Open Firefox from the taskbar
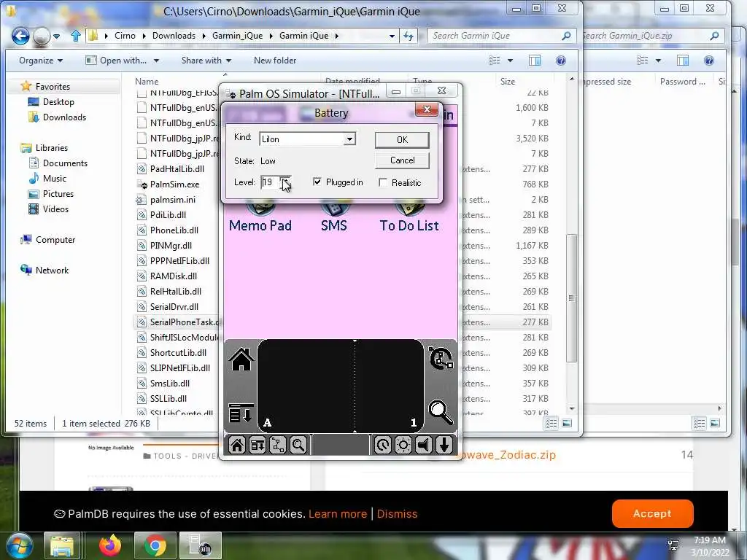 click(110, 545)
